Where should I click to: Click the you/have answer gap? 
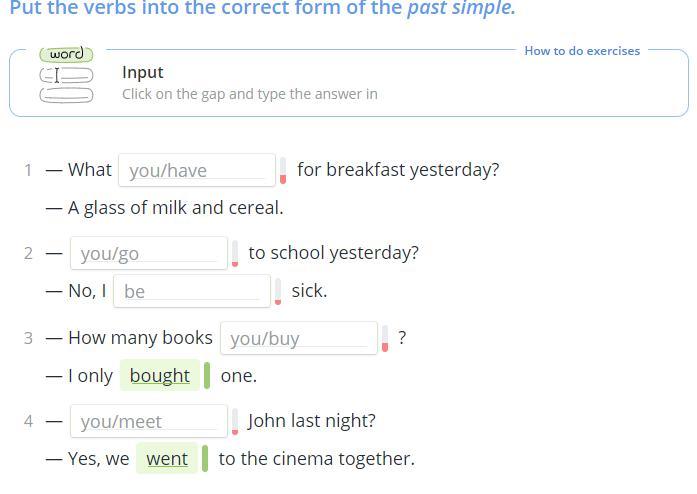click(196, 170)
